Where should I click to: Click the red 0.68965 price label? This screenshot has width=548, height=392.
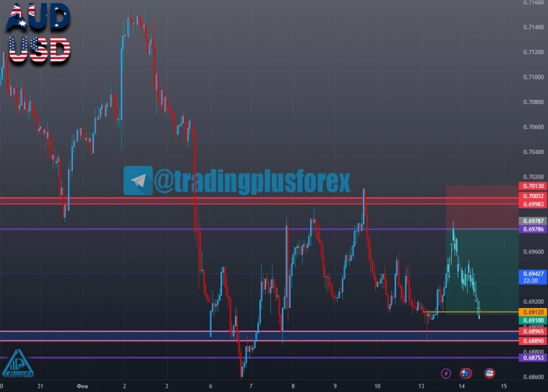coord(533,331)
